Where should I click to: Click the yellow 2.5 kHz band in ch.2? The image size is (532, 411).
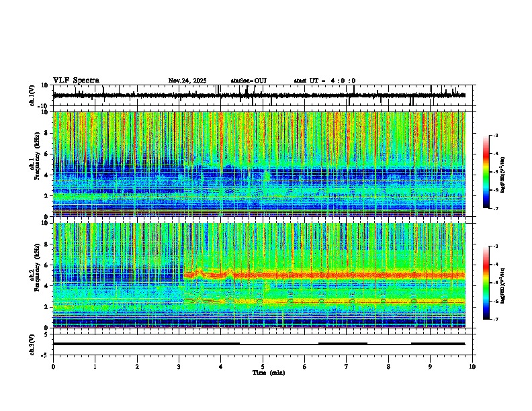(x=324, y=301)
